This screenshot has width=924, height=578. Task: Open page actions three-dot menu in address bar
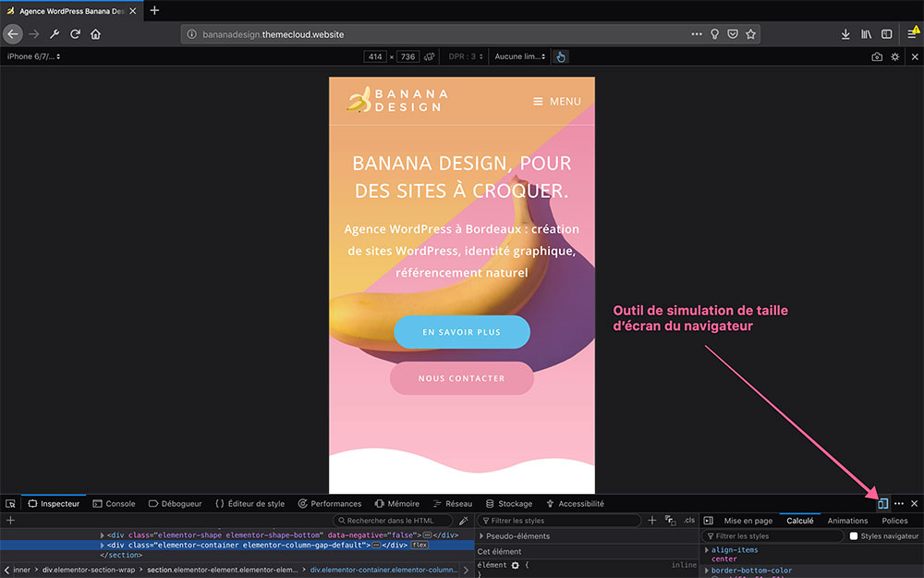[697, 34]
